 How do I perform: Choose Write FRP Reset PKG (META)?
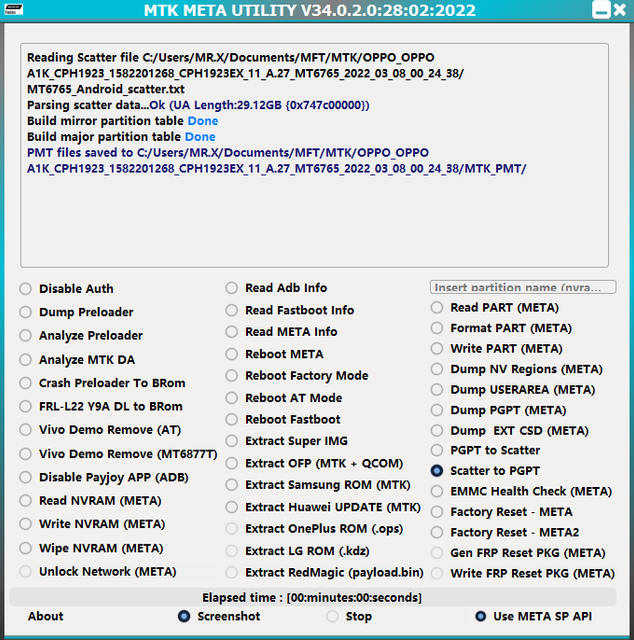pos(437,573)
